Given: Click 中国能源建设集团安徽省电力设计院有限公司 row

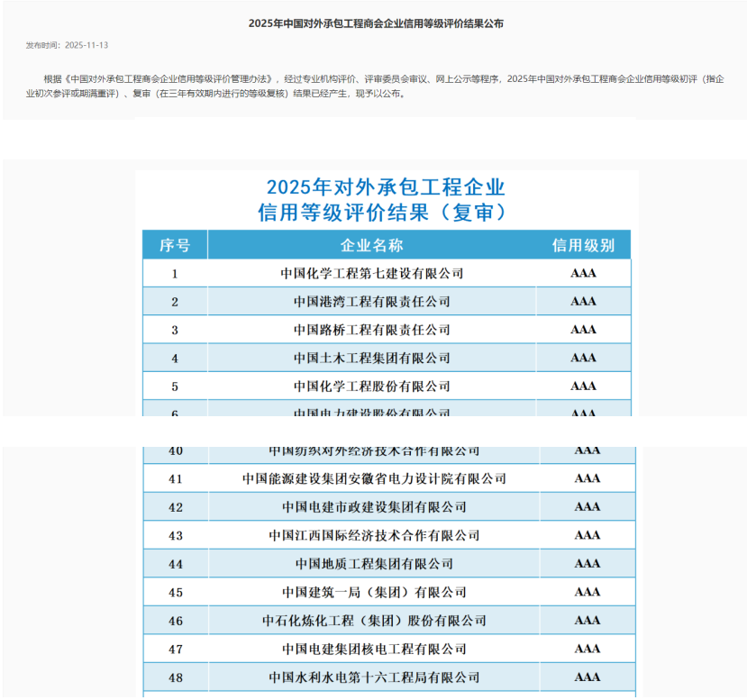Looking at the screenshot, I should (375, 478).
